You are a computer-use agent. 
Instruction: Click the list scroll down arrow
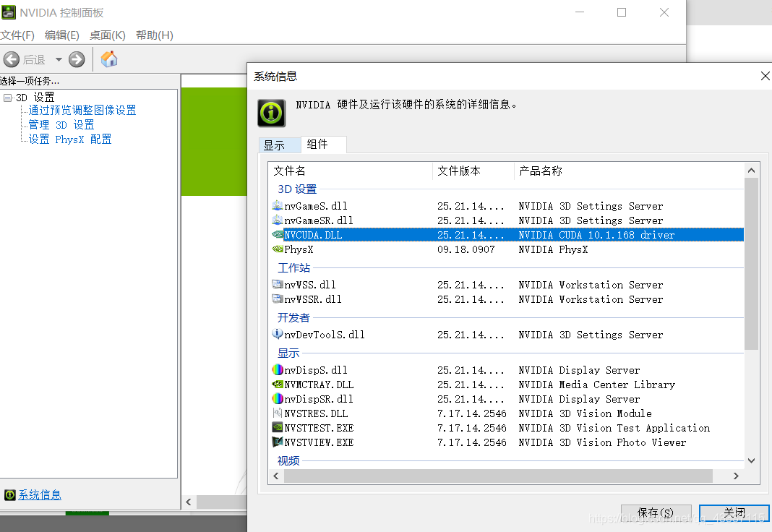(751, 460)
